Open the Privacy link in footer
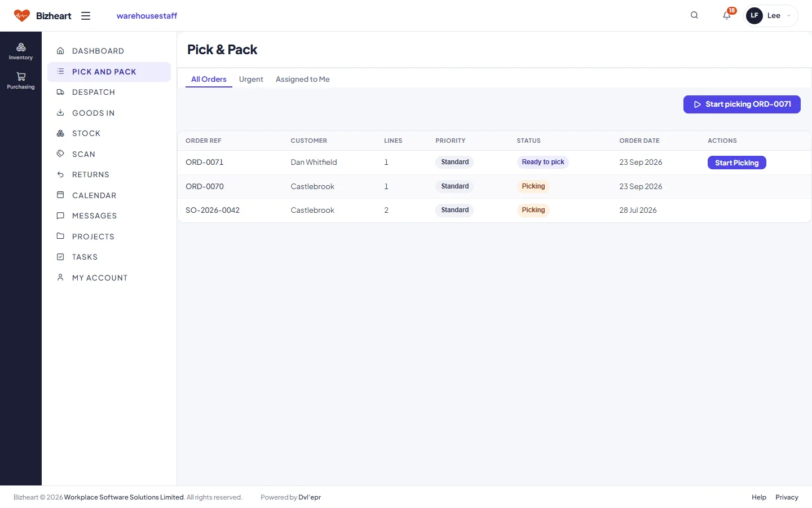The width and height of the screenshot is (812, 508). click(x=787, y=497)
